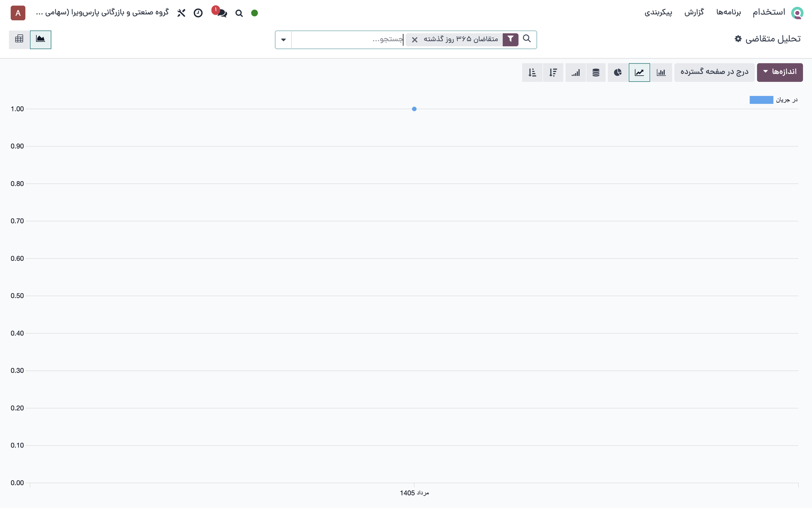This screenshot has height=508, width=812.
Task: Click the مرداد 1405 axis label
Action: (414, 493)
